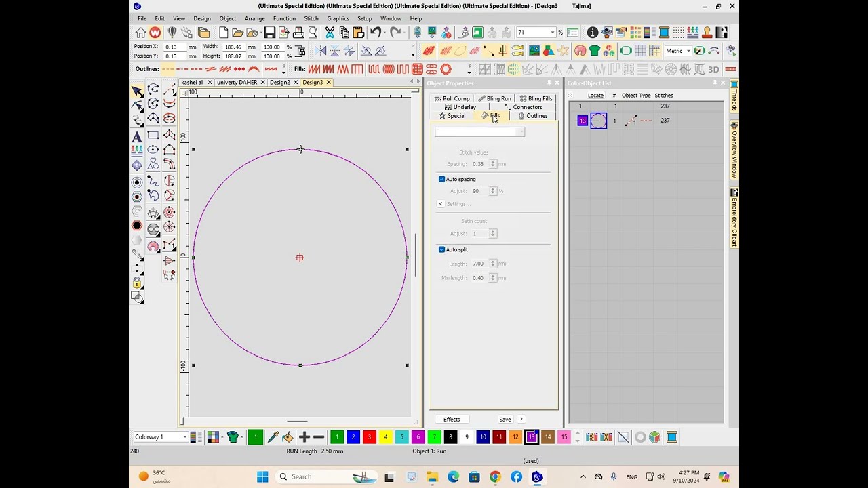The image size is (868, 488).
Task: Select the Ellipse digitizing tool
Action: coord(153,150)
